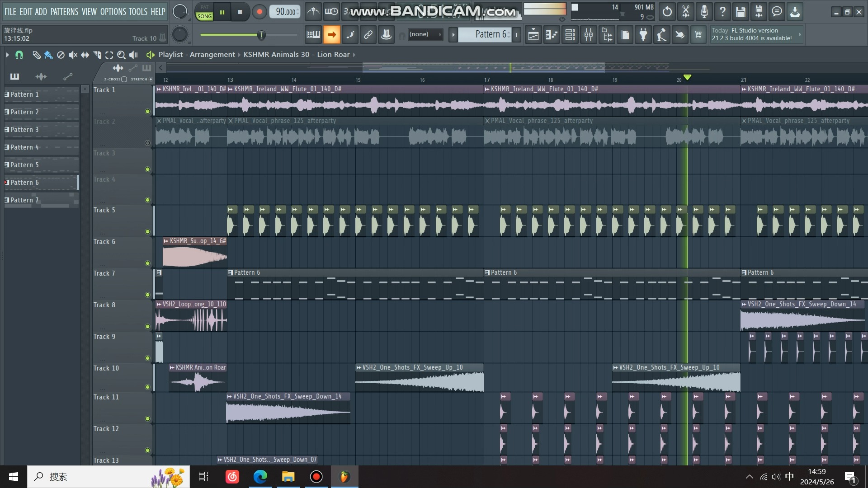Enable wait for input before recording
The image size is (868, 488).
click(331, 12)
